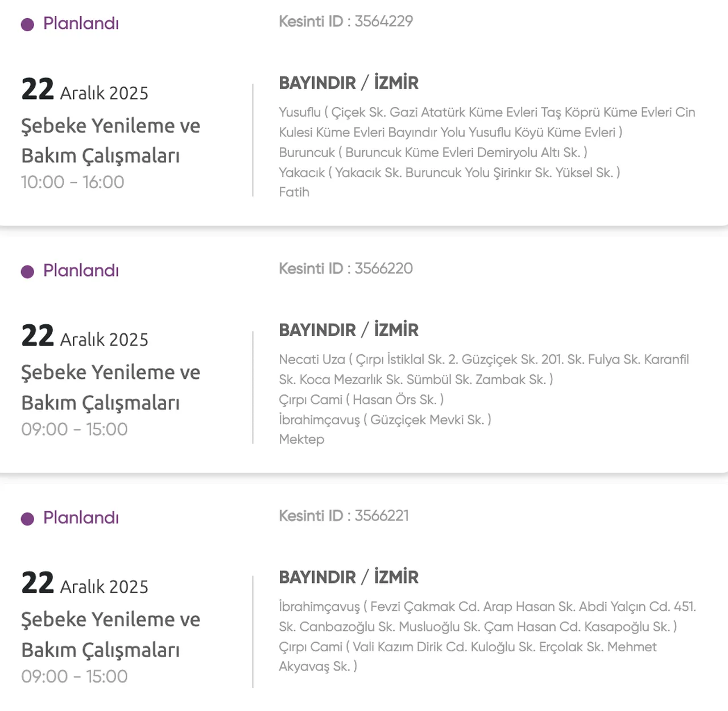Click the purple status dot for outage 3564229
Image resolution: width=728 pixels, height=711 pixels.
[27, 24]
